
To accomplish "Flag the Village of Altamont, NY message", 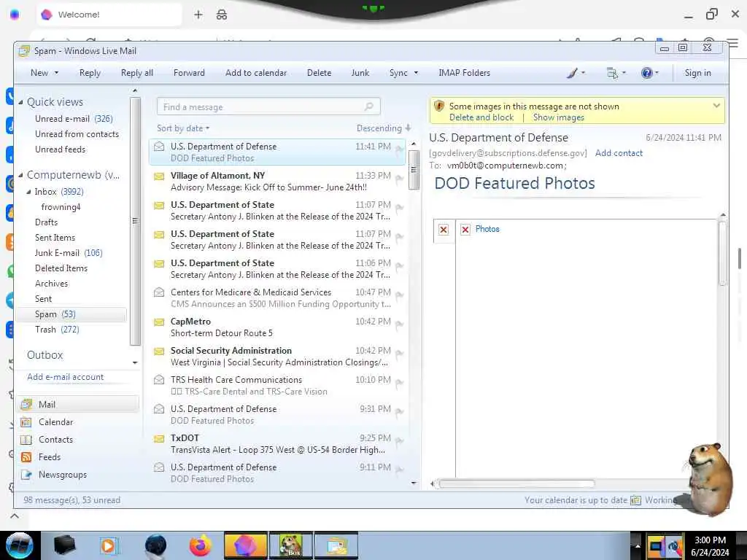I will tap(399, 179).
